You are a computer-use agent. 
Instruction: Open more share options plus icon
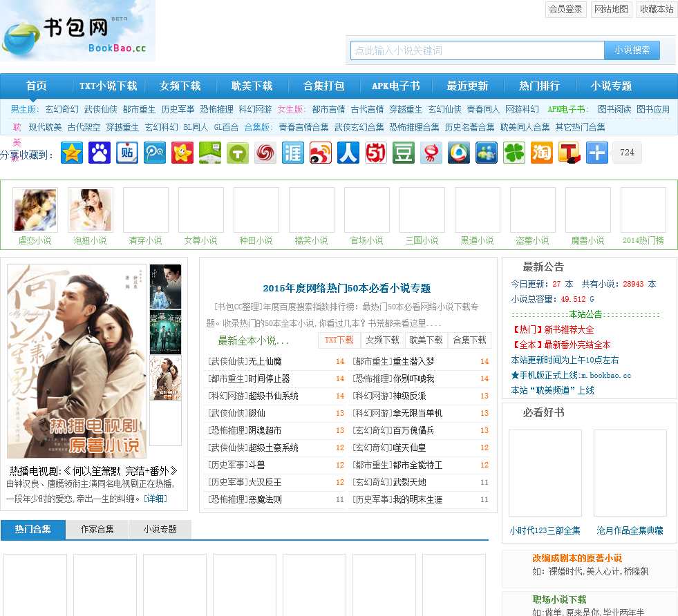[x=598, y=153]
